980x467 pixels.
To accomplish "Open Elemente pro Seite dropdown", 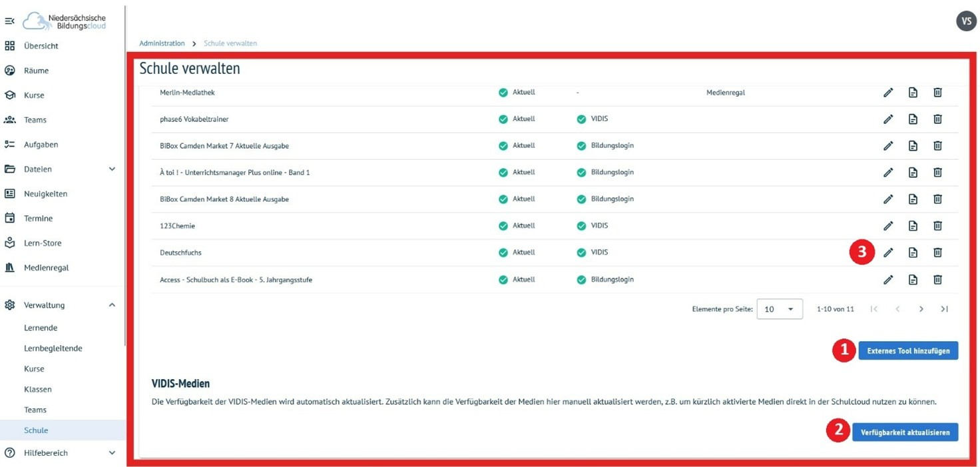I will (x=779, y=309).
